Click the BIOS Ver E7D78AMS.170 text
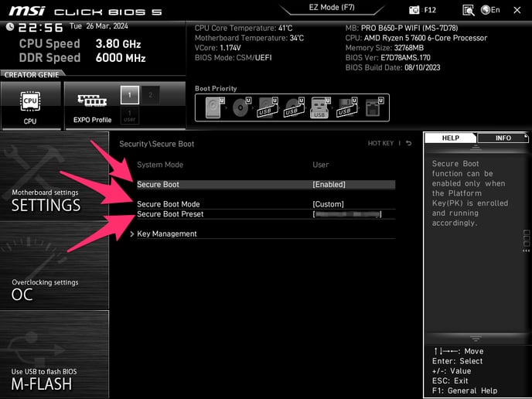The image size is (532, 399). pyautogui.click(x=388, y=58)
